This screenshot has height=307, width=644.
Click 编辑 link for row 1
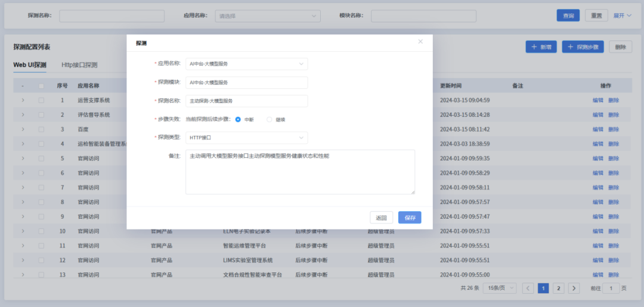click(597, 100)
